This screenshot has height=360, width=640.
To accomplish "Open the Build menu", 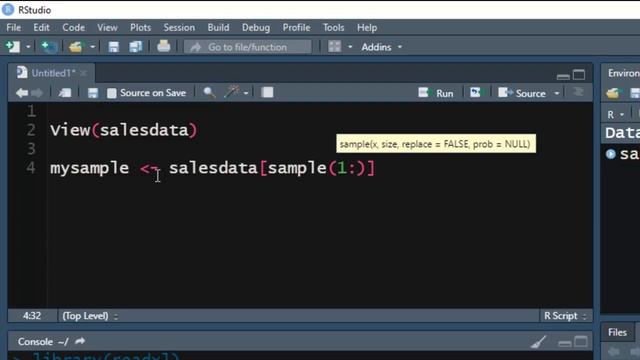I will [218, 27].
